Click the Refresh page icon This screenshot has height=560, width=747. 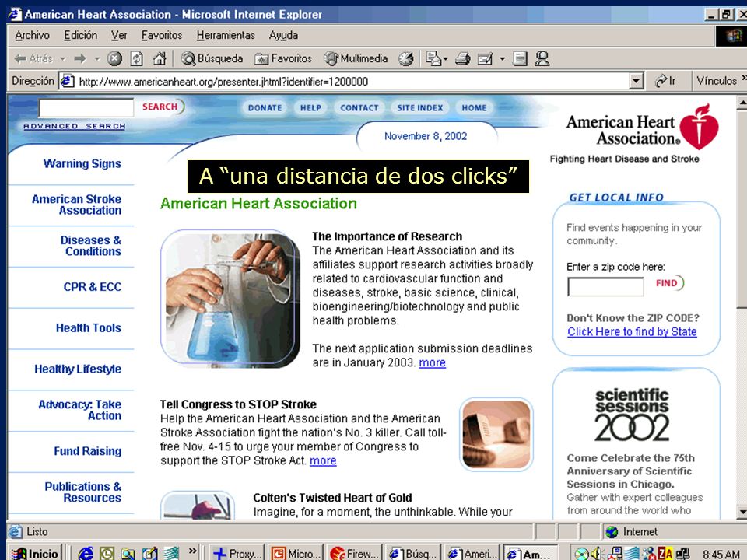click(137, 58)
